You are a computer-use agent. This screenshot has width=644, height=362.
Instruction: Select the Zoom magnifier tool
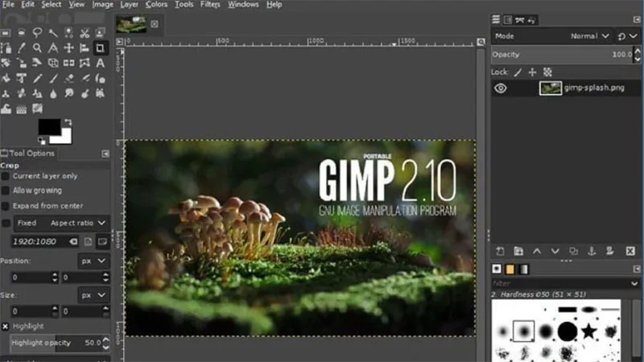[x=37, y=47]
